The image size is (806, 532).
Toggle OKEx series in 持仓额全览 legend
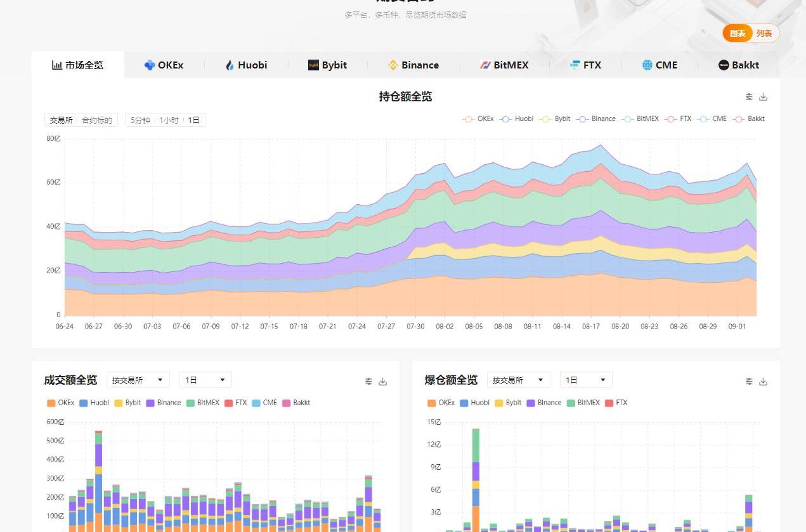tap(478, 119)
